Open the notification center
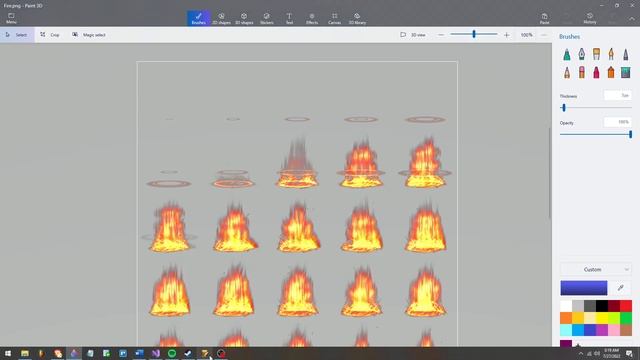This screenshot has width=640, height=360. pos(629,353)
